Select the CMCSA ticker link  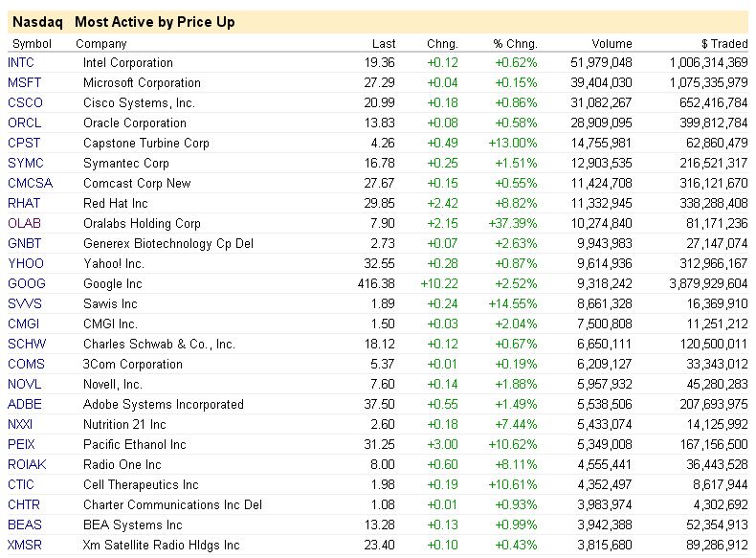30,184
